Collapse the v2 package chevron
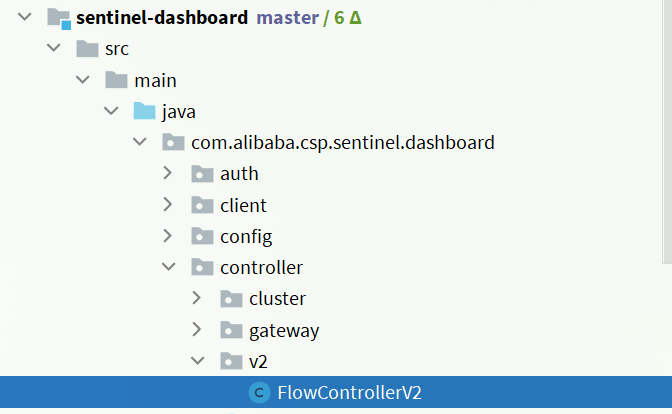 [x=198, y=361]
